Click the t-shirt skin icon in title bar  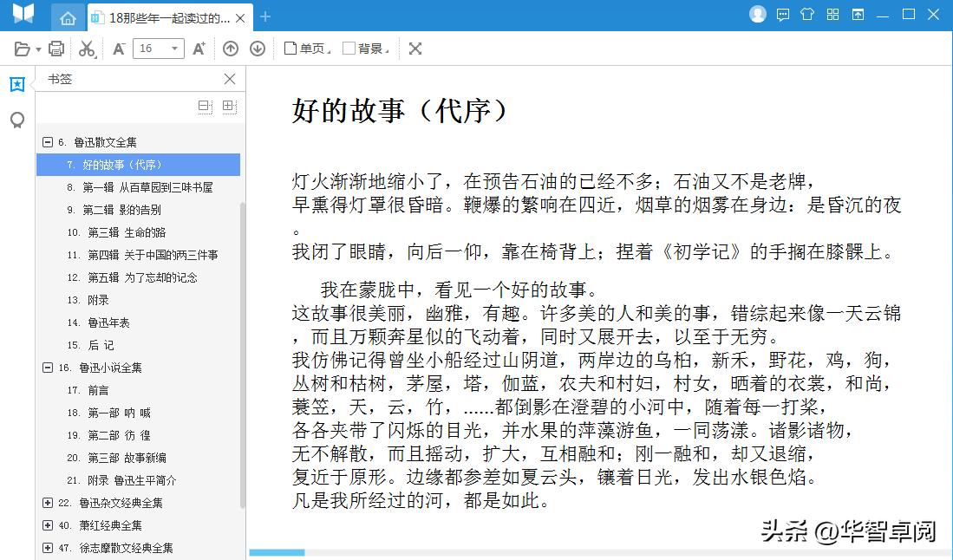[807, 15]
